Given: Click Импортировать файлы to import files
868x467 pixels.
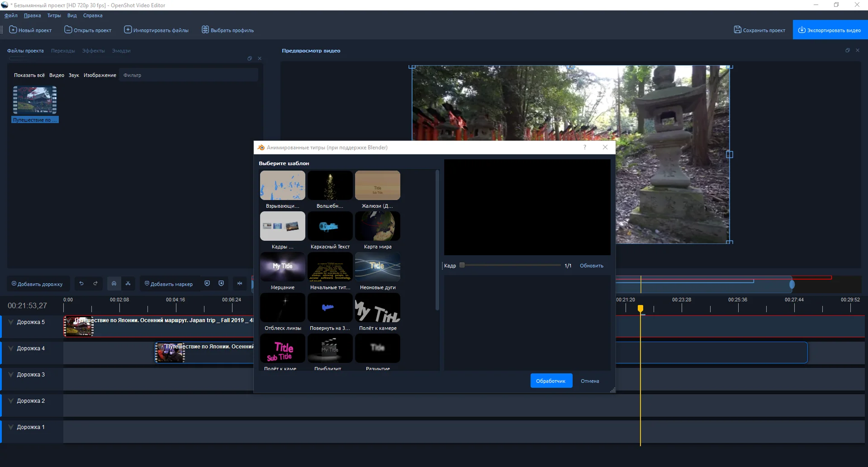Looking at the screenshot, I should point(156,30).
